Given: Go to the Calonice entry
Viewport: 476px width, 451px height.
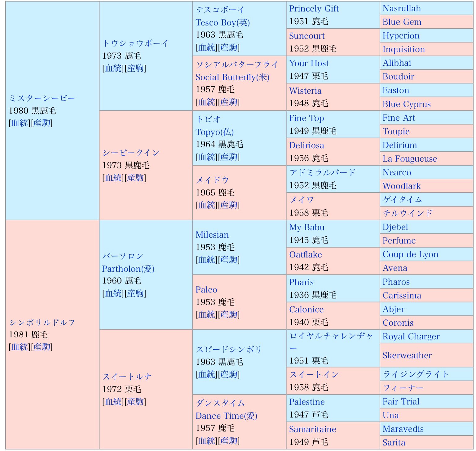Looking at the screenshot, I should click(x=306, y=310).
